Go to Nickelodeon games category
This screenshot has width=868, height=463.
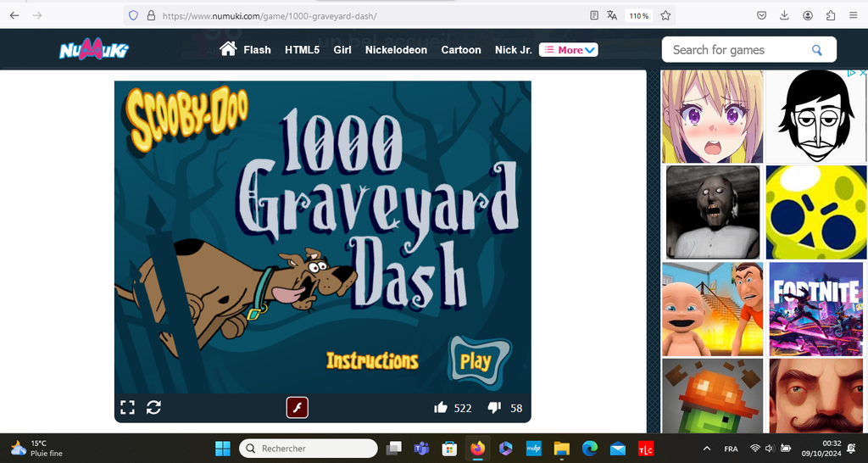(x=396, y=50)
